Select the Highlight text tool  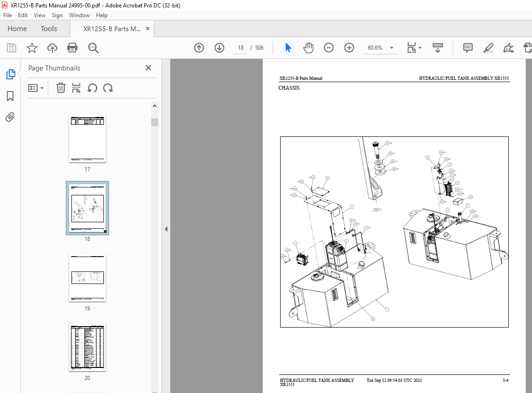[488, 48]
